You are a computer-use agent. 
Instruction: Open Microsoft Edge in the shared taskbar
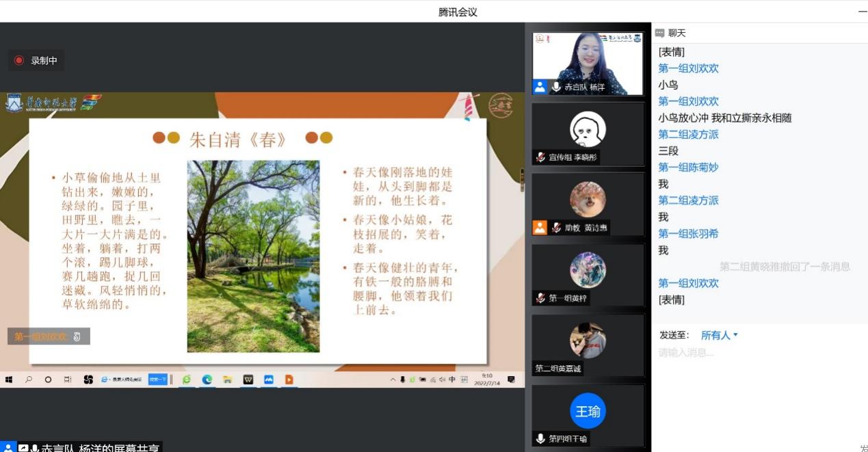[x=207, y=380]
